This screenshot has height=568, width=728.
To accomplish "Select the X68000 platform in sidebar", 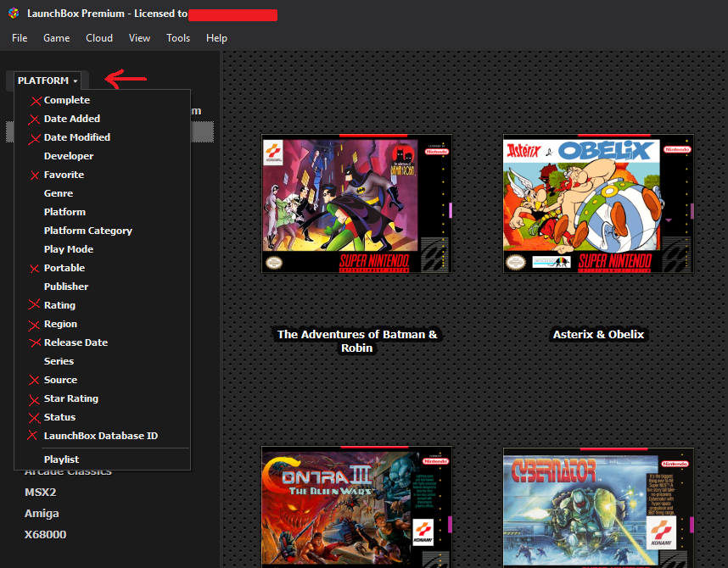I will coord(46,535).
